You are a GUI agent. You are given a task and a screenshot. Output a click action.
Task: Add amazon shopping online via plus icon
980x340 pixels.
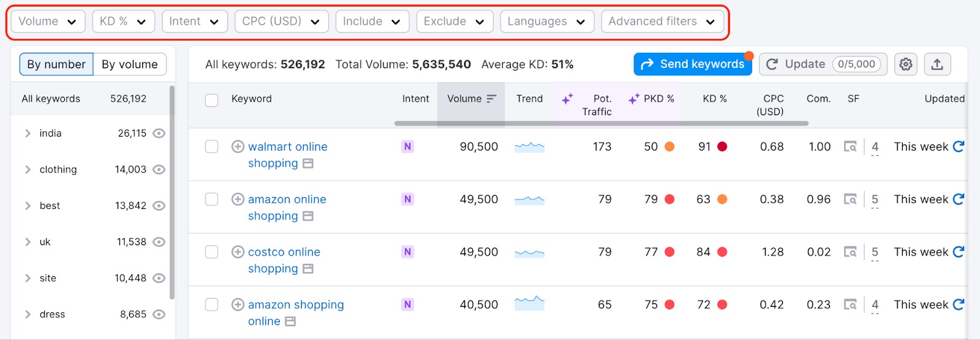point(238,304)
